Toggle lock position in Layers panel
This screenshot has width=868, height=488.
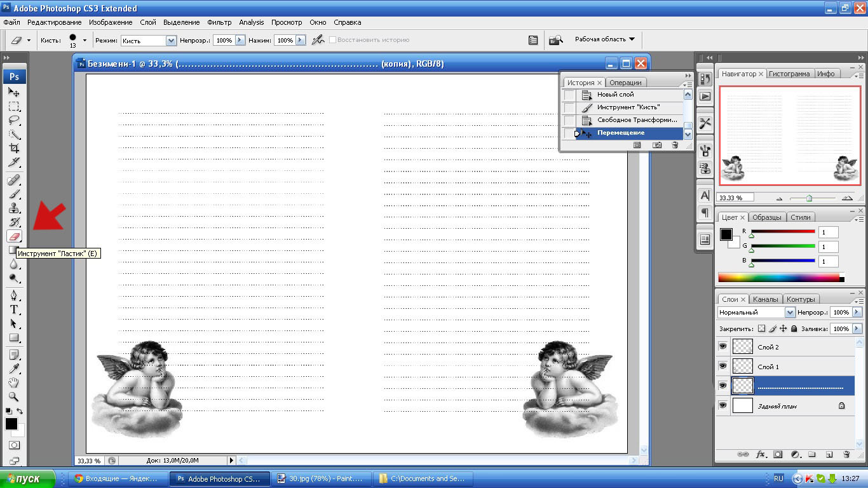pos(783,329)
